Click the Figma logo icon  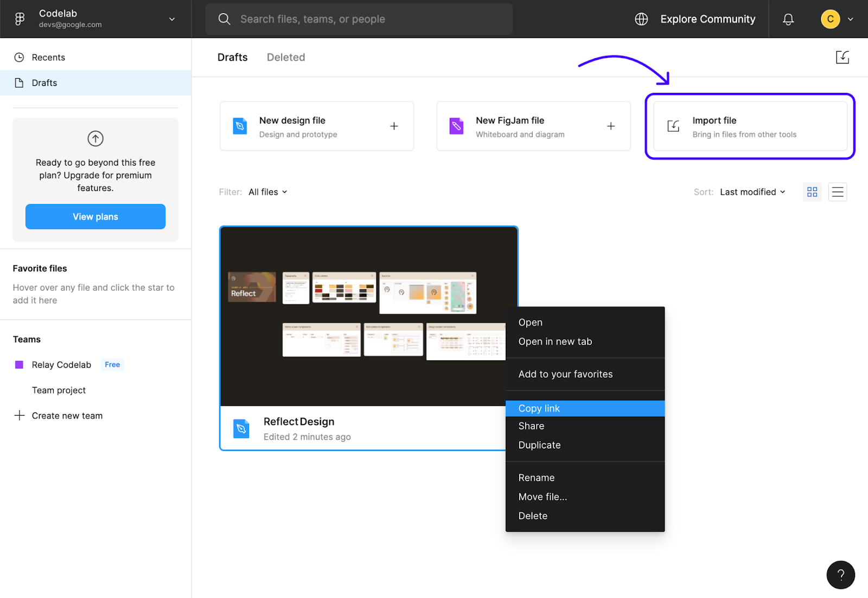click(x=20, y=19)
